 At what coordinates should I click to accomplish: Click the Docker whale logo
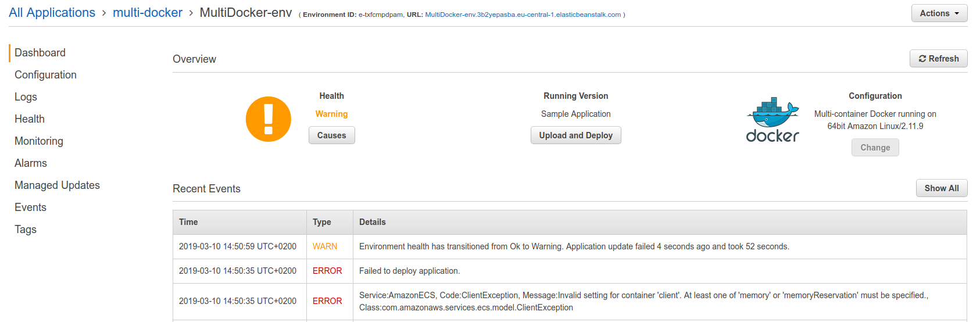[x=772, y=120]
